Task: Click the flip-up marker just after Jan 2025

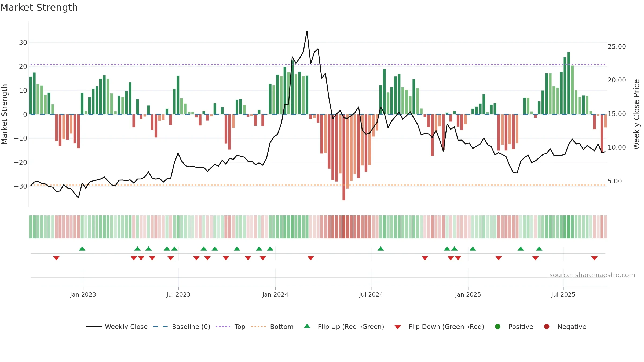Action: (x=473, y=249)
